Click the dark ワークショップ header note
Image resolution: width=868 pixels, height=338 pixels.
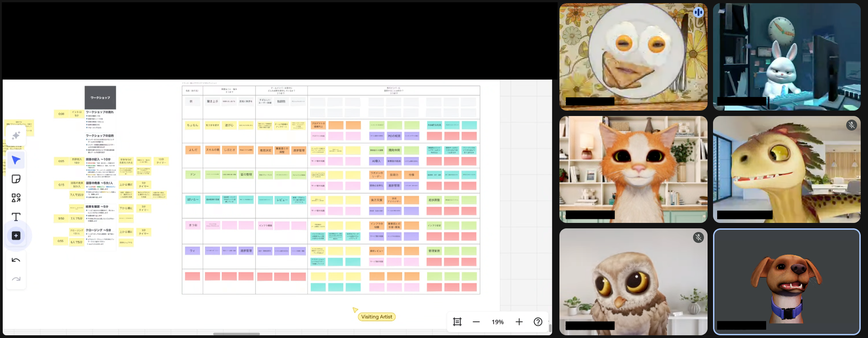click(x=100, y=97)
